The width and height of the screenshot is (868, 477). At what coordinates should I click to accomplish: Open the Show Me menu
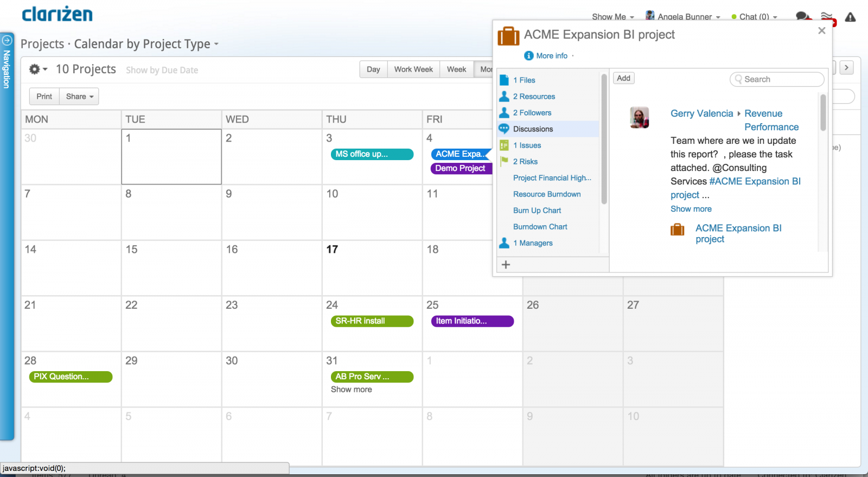612,17
